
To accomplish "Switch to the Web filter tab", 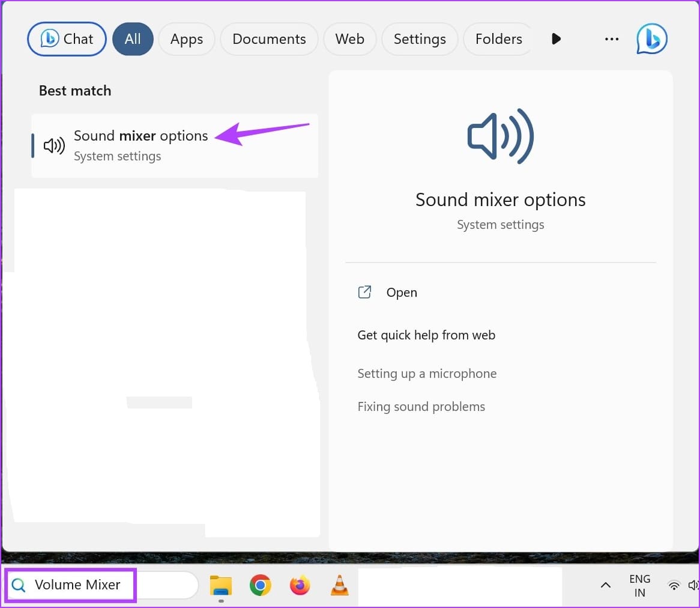I will point(349,39).
